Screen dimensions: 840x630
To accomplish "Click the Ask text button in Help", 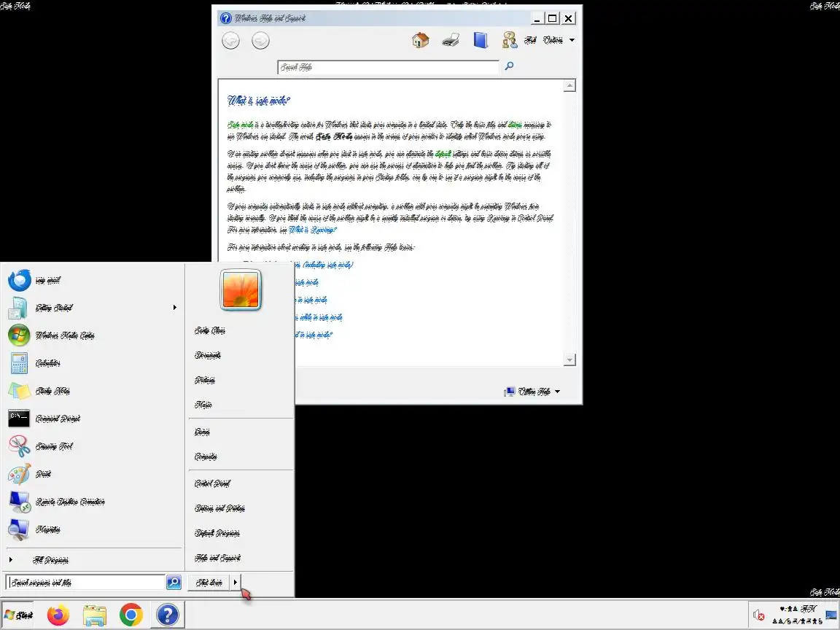I will pyautogui.click(x=530, y=40).
